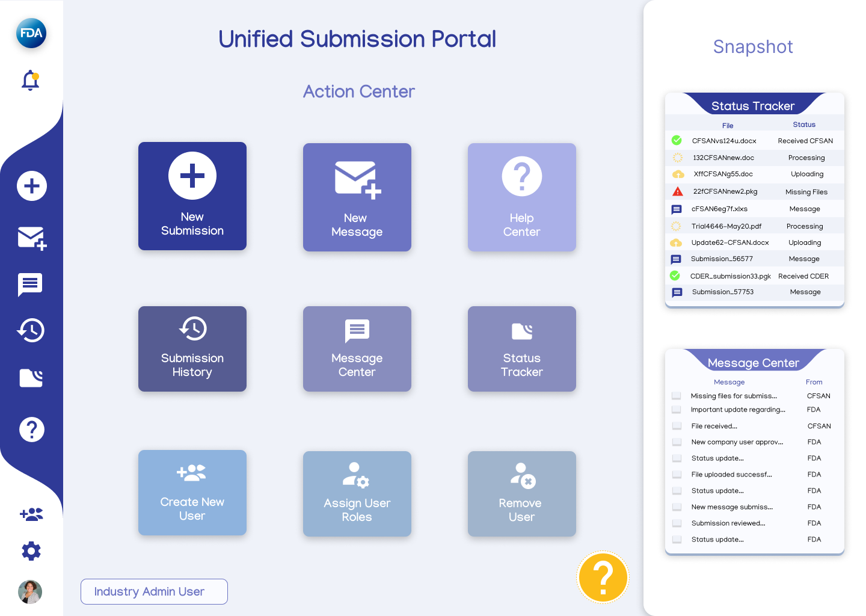Select the Submission History clock icon in sidebar
Viewport: 866px width, 616px height.
[31, 331]
